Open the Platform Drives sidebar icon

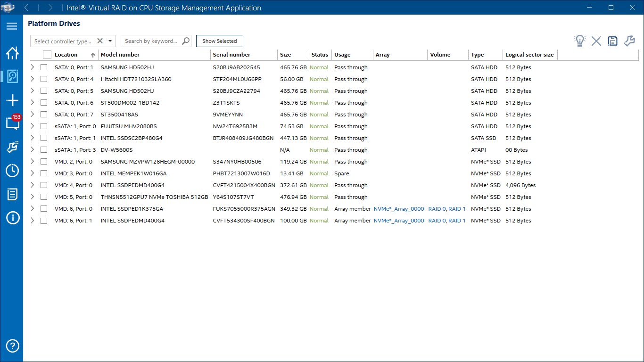(12, 76)
